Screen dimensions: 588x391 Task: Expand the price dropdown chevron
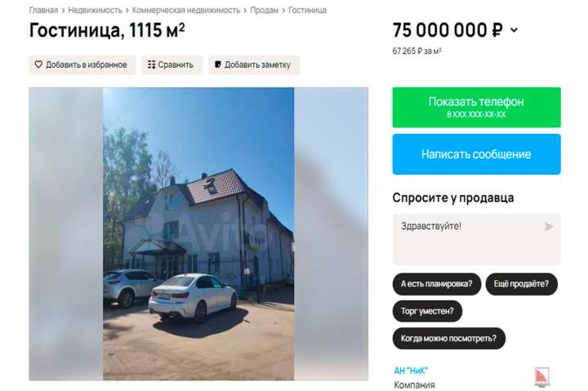tap(514, 30)
